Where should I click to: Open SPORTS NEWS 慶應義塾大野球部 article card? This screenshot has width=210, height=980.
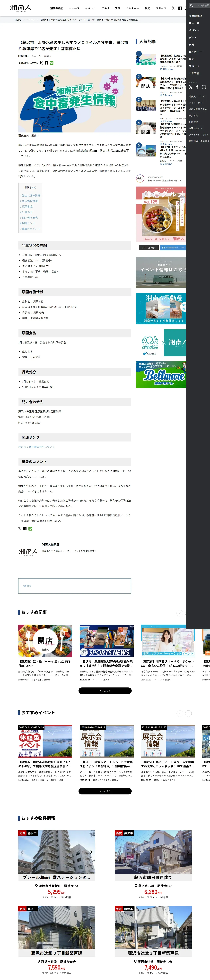(106, 653)
